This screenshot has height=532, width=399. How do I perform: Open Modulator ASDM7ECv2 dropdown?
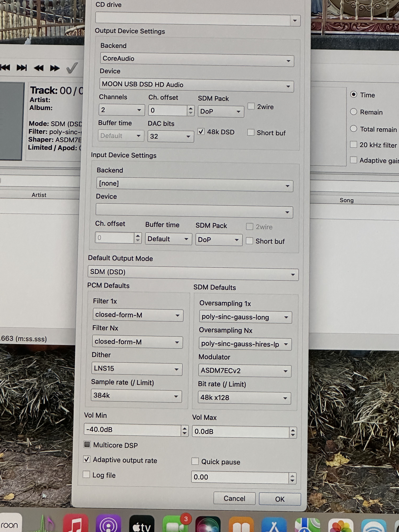coord(245,371)
